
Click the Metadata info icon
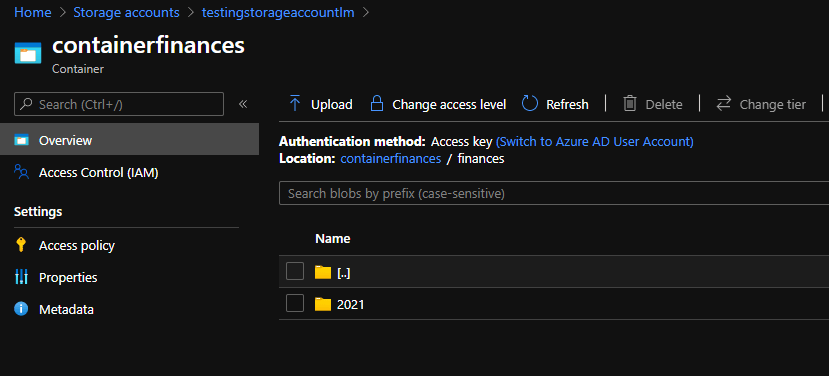[21, 309]
